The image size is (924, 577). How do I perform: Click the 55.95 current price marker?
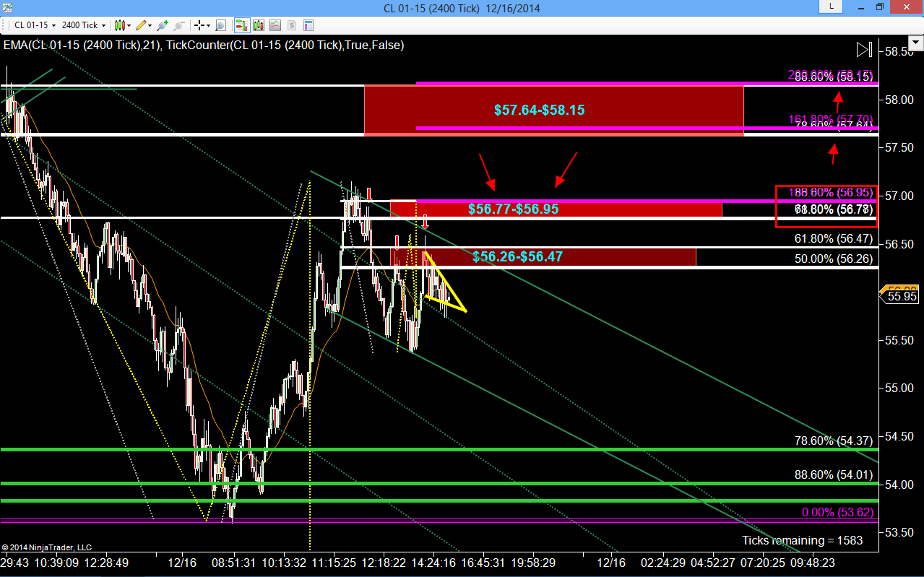[899, 295]
